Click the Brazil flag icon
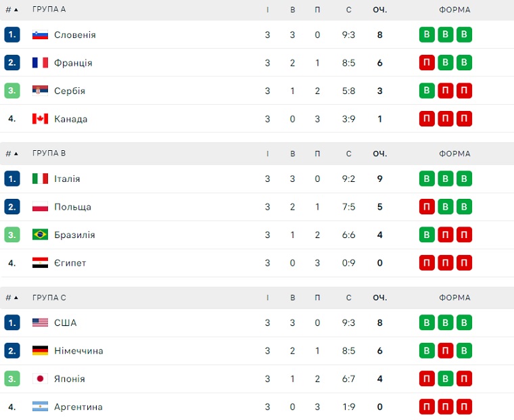The height and width of the screenshot is (420, 514). [40, 235]
